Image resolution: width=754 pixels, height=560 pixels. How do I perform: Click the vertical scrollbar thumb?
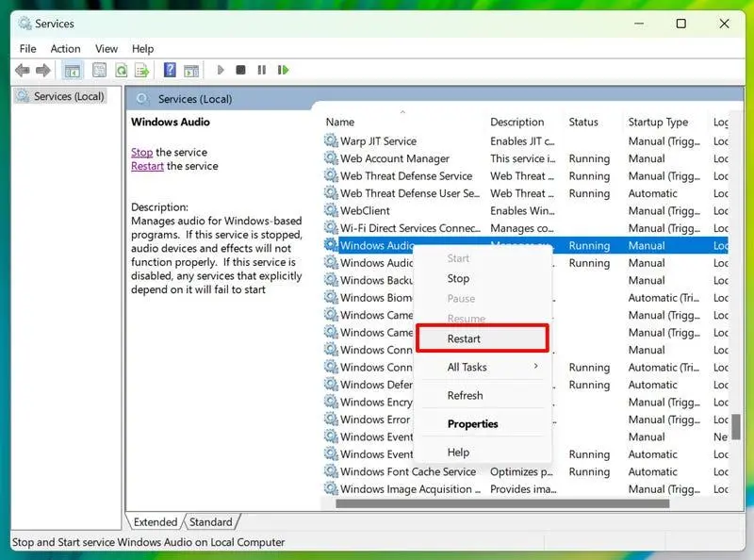[x=736, y=427]
